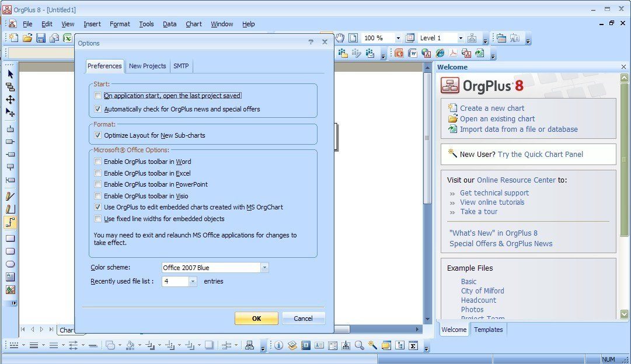
Task: Select the arrow pointer tool
Action: tap(11, 75)
